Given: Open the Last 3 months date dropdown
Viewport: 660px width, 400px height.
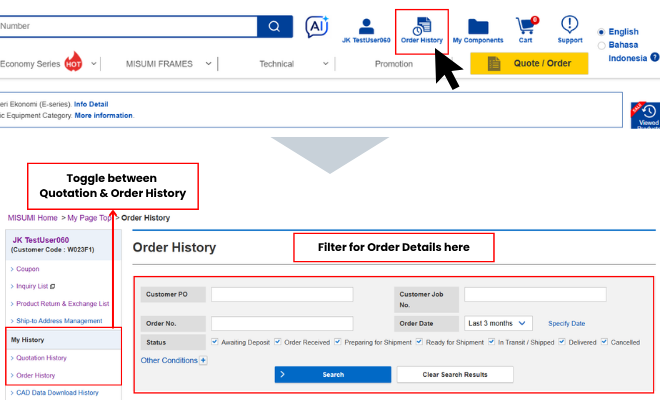Looking at the screenshot, I should [x=498, y=323].
